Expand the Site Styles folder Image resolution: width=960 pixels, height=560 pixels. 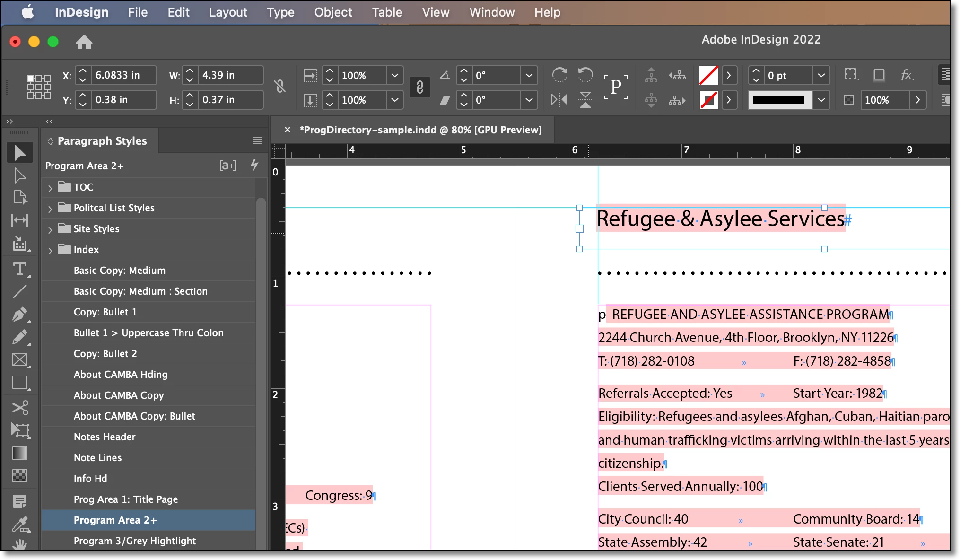click(50, 229)
